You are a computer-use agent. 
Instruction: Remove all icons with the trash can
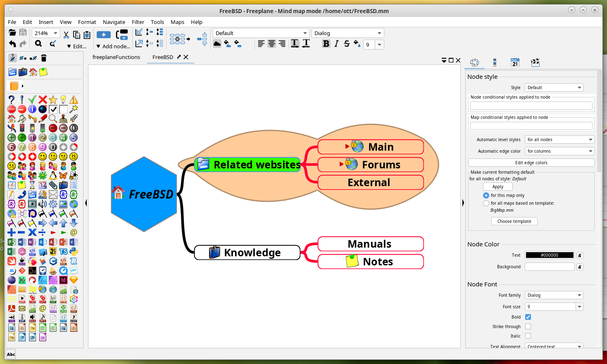click(44, 58)
